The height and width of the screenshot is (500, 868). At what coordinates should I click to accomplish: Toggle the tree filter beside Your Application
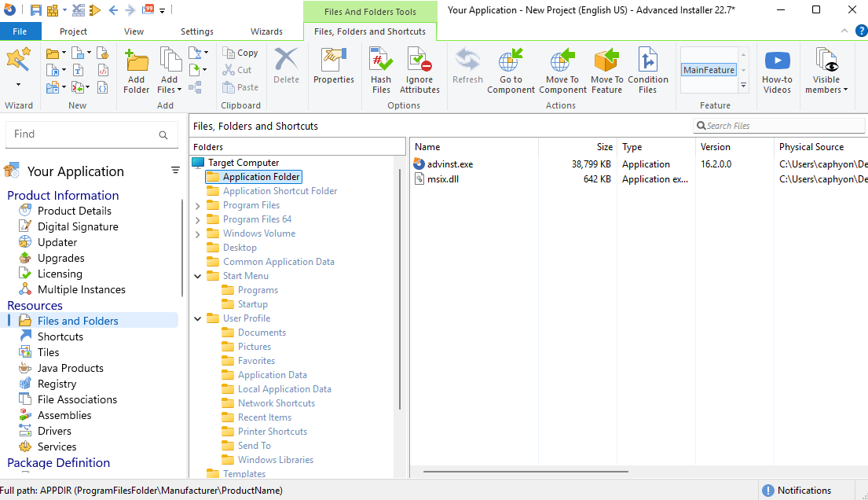click(174, 170)
